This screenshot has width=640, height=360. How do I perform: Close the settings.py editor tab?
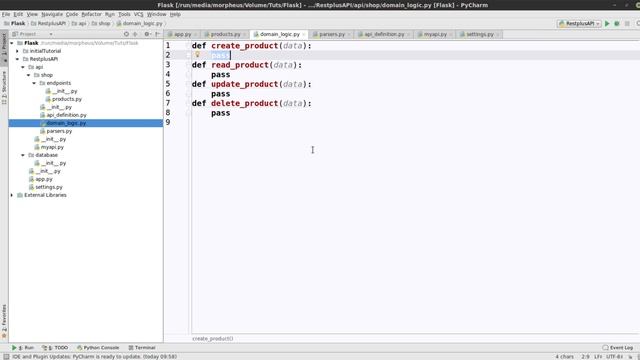coord(498,35)
